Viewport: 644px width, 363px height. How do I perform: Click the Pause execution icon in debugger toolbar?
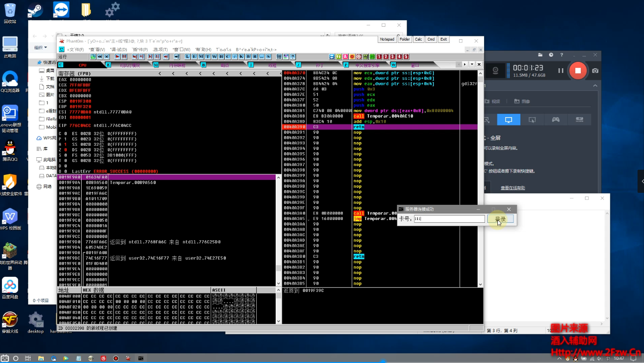click(124, 57)
